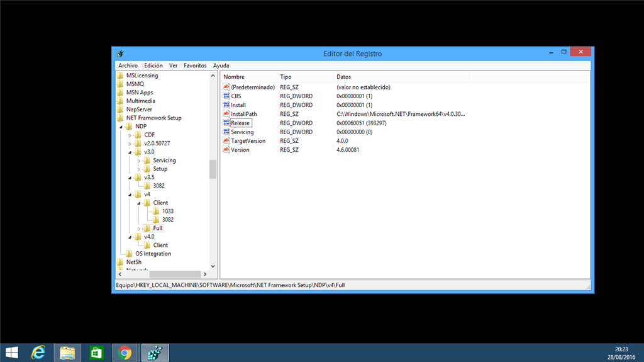Screen dimensions: 644x362
Task: Expand the Servicing subkey under v3.0
Action: click(x=139, y=161)
